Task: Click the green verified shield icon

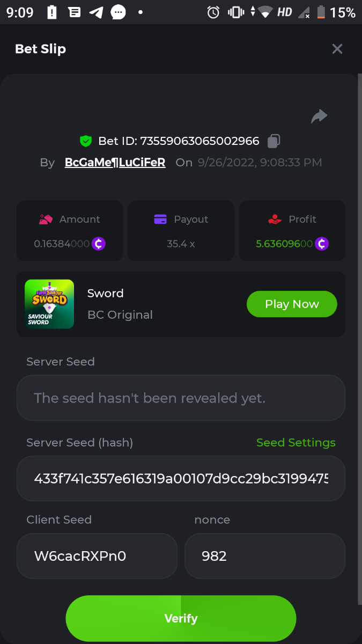Action: pos(85,141)
